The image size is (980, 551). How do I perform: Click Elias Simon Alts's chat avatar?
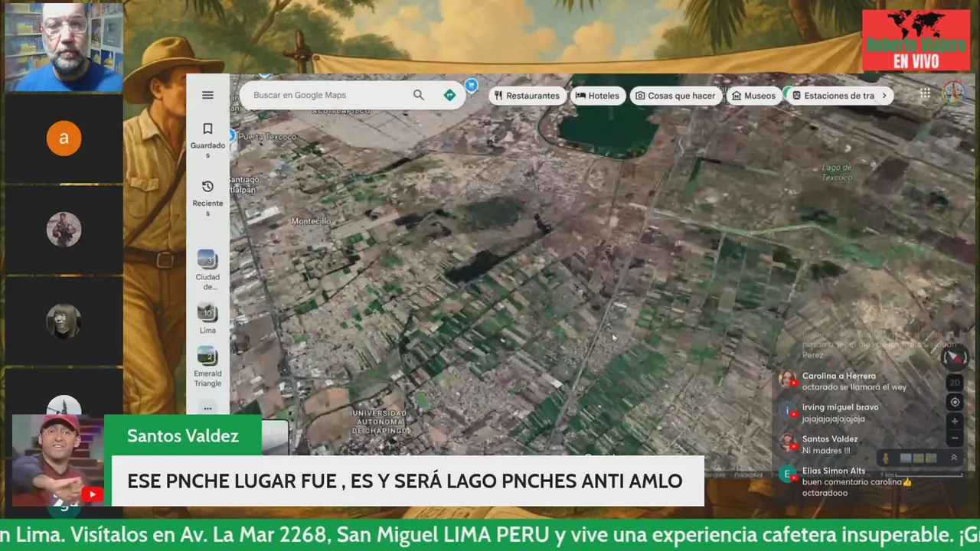pyautogui.click(x=788, y=474)
